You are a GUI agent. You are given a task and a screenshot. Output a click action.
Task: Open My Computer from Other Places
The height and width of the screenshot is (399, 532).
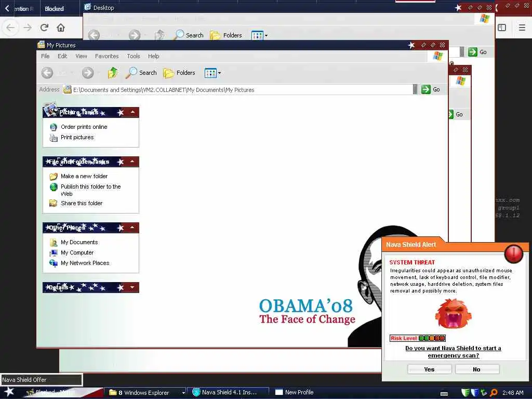[x=77, y=252]
